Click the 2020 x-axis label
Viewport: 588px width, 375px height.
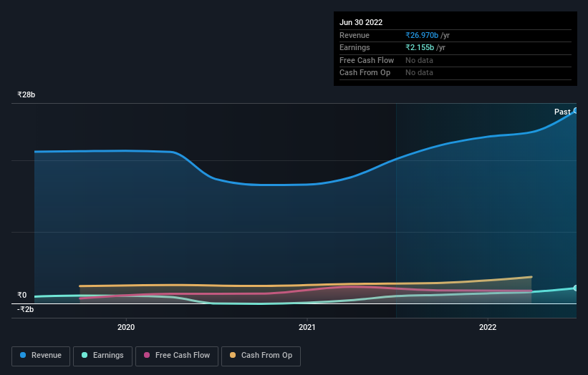(x=126, y=327)
